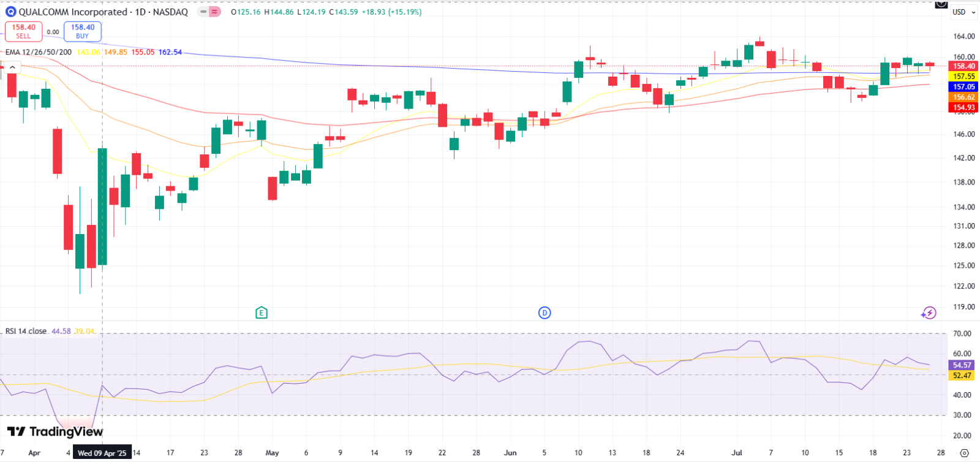Viewport: 980px width, 462px height.
Task: Click the open value 'O125.16' in the header
Action: [246, 12]
